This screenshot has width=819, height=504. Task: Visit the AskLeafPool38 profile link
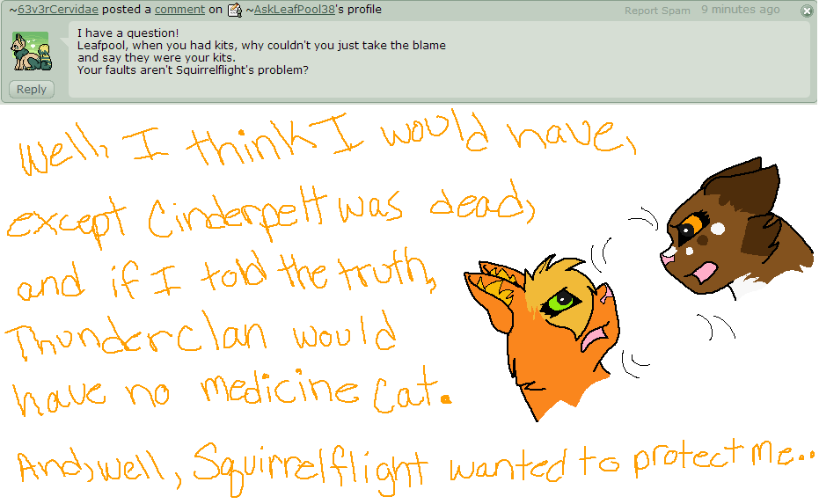click(x=294, y=10)
